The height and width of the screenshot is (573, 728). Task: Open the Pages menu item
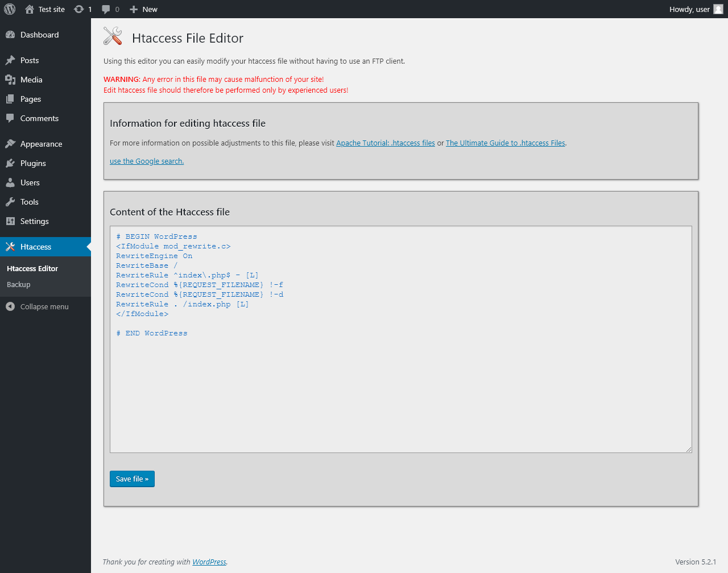click(x=45, y=99)
